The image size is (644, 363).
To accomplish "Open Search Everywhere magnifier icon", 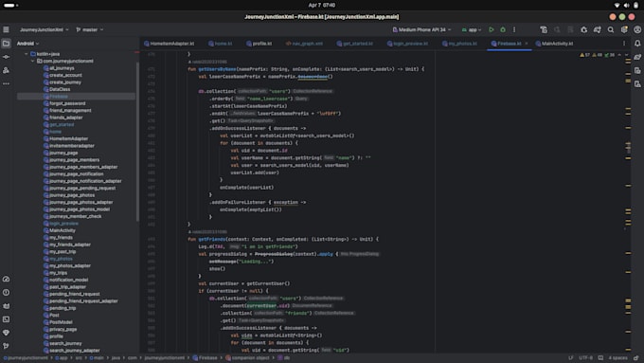I will click(x=611, y=29).
